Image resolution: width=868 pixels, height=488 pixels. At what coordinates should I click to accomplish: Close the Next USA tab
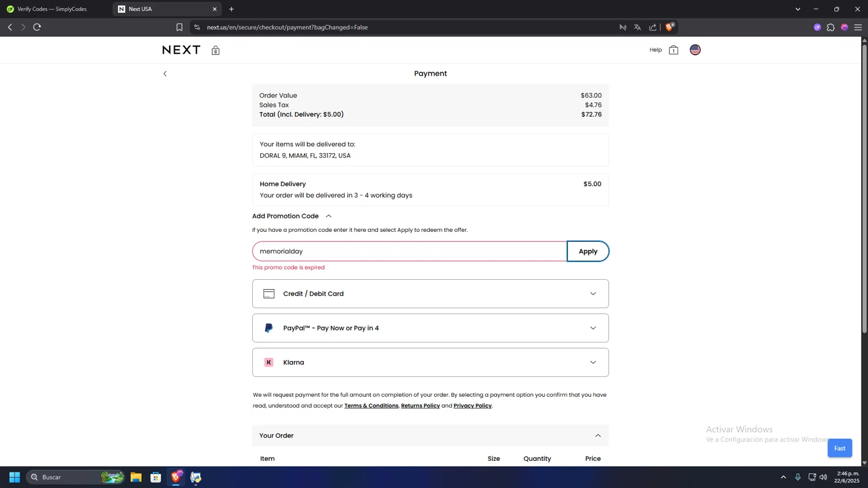[215, 9]
